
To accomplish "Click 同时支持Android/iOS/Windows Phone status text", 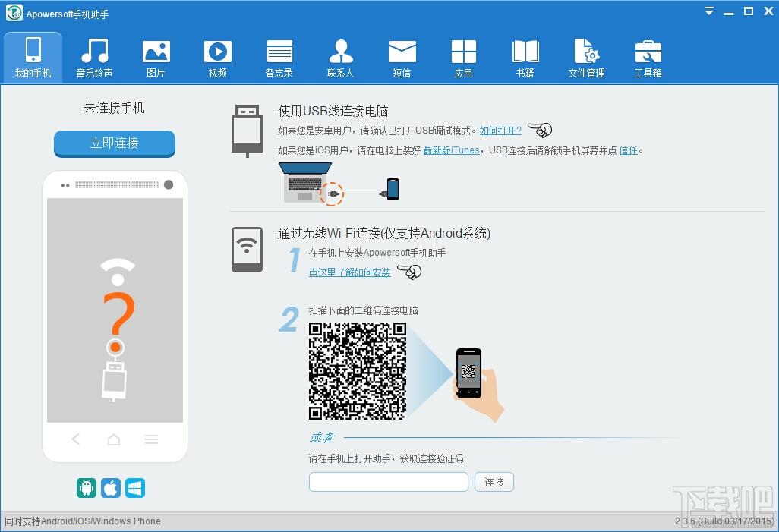I will 83,521.
